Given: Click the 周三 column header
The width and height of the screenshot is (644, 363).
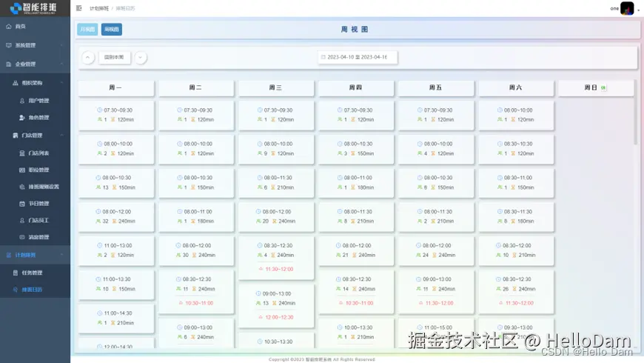Looking at the screenshot, I should tap(276, 87).
